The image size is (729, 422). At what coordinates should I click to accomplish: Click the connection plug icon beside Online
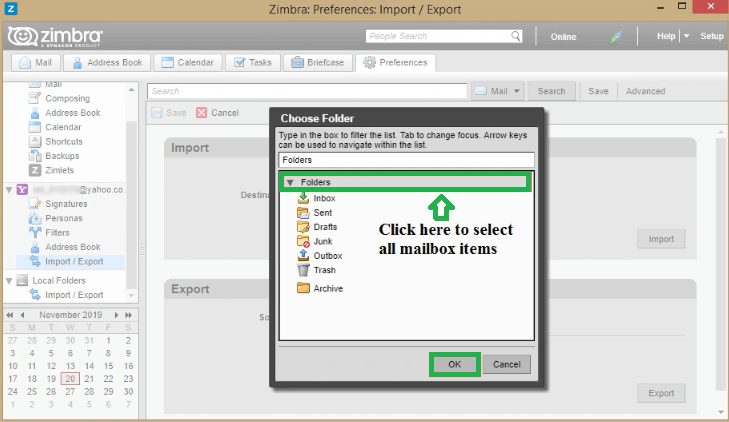tap(616, 36)
